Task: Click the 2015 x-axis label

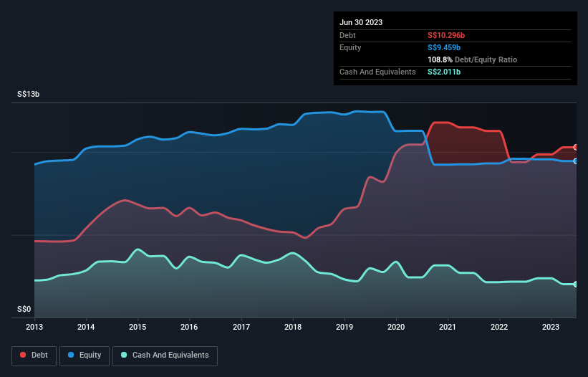Action: tap(138, 327)
